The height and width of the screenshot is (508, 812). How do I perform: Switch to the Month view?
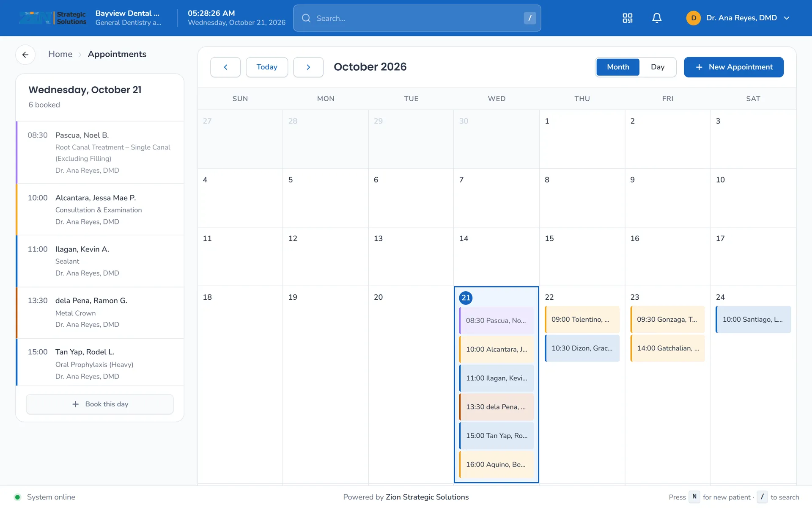[x=618, y=67]
